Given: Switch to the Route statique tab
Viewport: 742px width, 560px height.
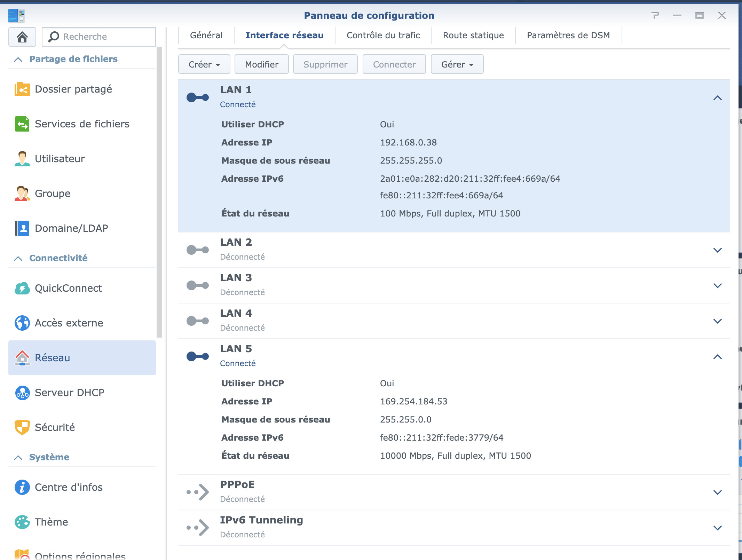Looking at the screenshot, I should [473, 36].
